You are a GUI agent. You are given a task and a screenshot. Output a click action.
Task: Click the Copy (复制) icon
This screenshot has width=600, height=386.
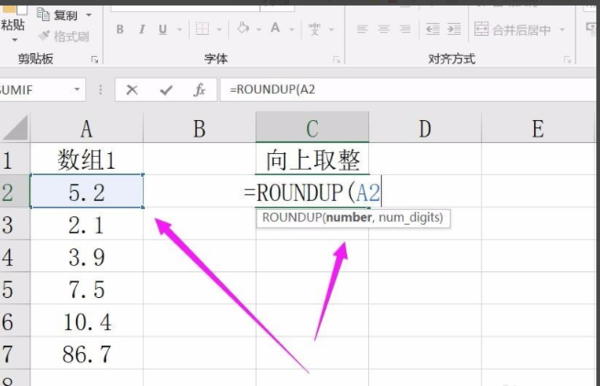(43, 15)
